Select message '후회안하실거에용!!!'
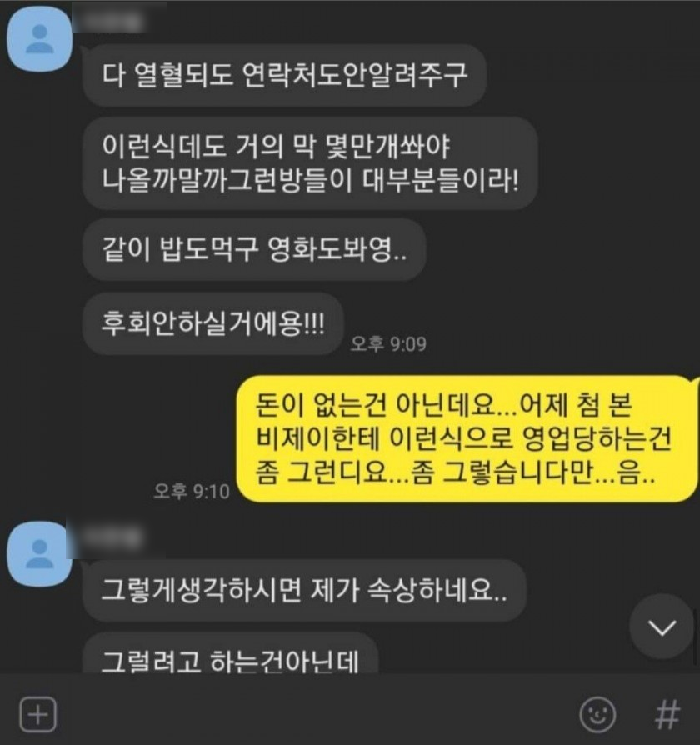Image resolution: width=700 pixels, height=745 pixels. 212,323
